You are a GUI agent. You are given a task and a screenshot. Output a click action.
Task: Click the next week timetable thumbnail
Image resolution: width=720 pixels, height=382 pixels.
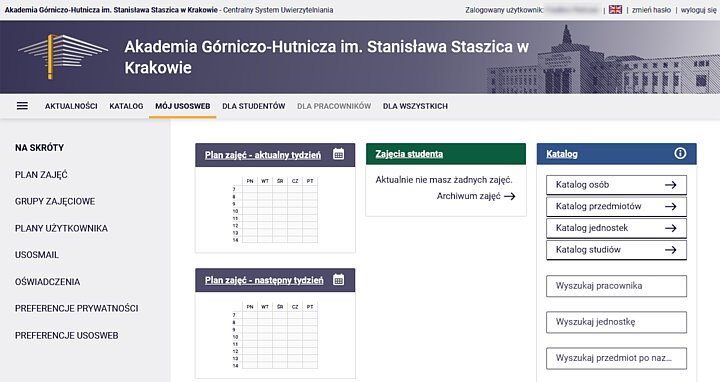[275, 336]
